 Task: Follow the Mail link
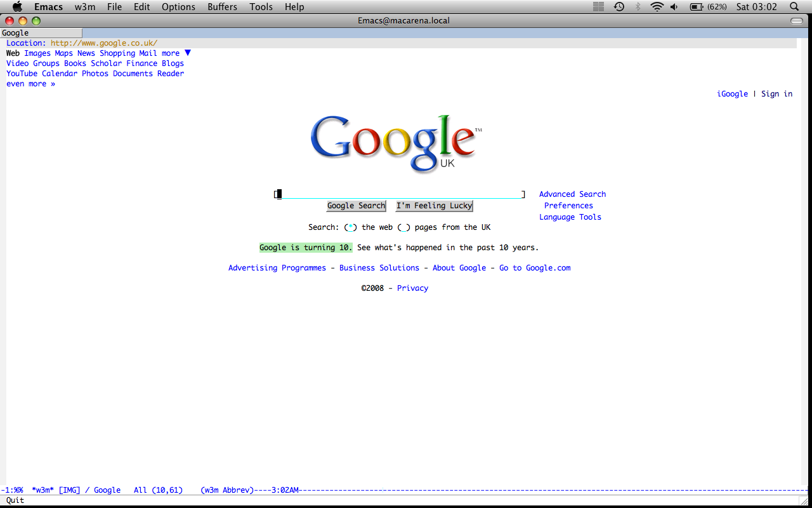148,53
